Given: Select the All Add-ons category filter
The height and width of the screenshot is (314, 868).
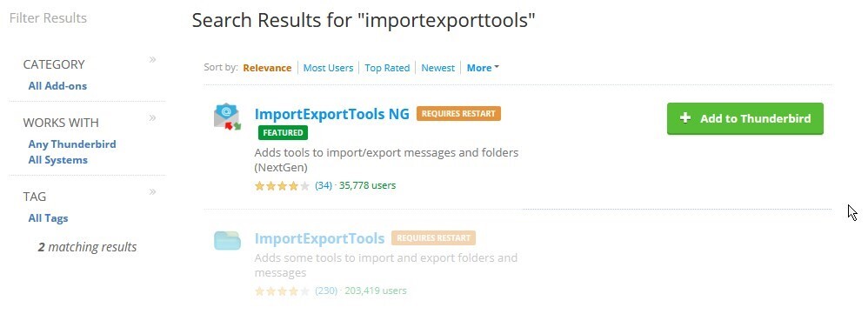Looking at the screenshot, I should pyautogui.click(x=57, y=86).
